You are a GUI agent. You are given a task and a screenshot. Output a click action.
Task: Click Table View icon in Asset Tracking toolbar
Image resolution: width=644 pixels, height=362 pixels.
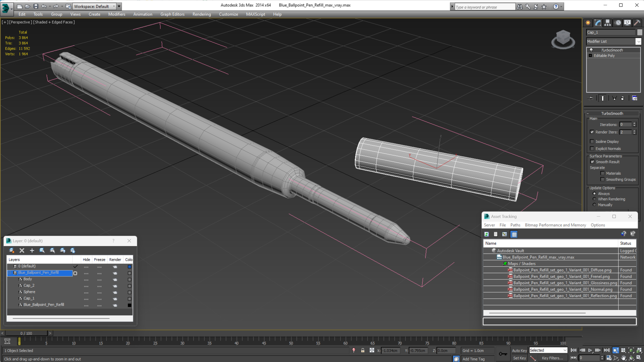pyautogui.click(x=514, y=234)
